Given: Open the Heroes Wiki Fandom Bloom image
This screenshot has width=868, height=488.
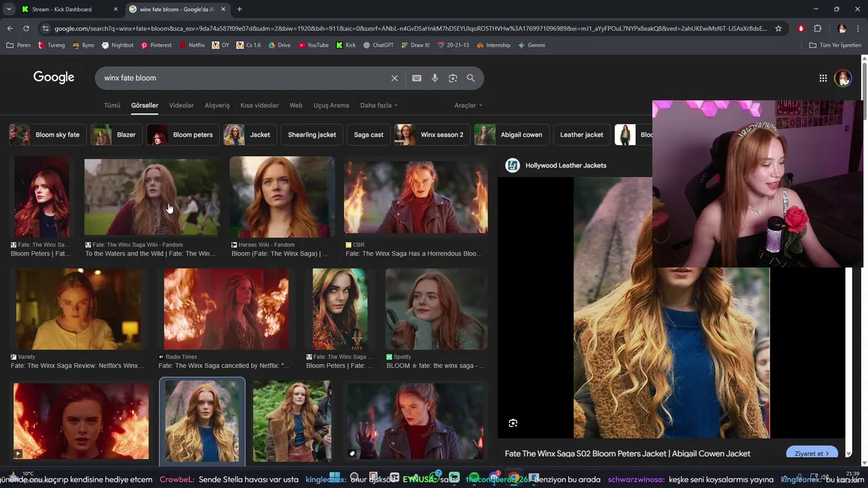Looking at the screenshot, I should pyautogui.click(x=281, y=197).
